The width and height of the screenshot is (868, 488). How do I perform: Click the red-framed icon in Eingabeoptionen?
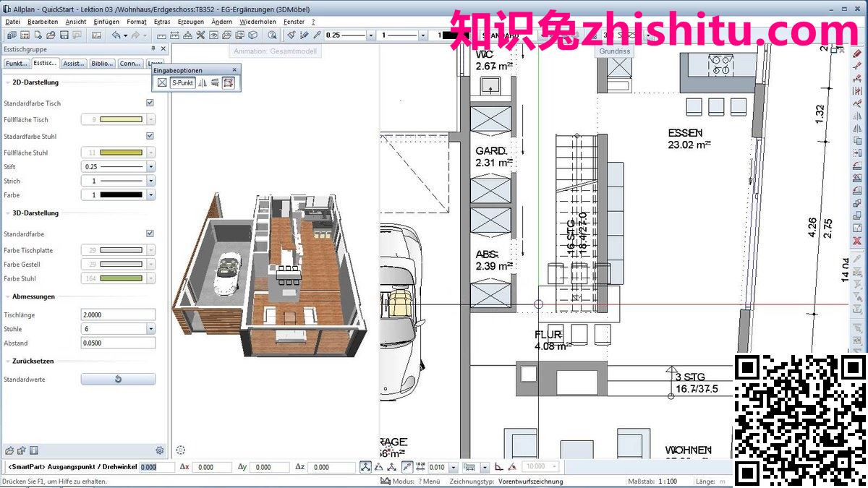pyautogui.click(x=228, y=82)
